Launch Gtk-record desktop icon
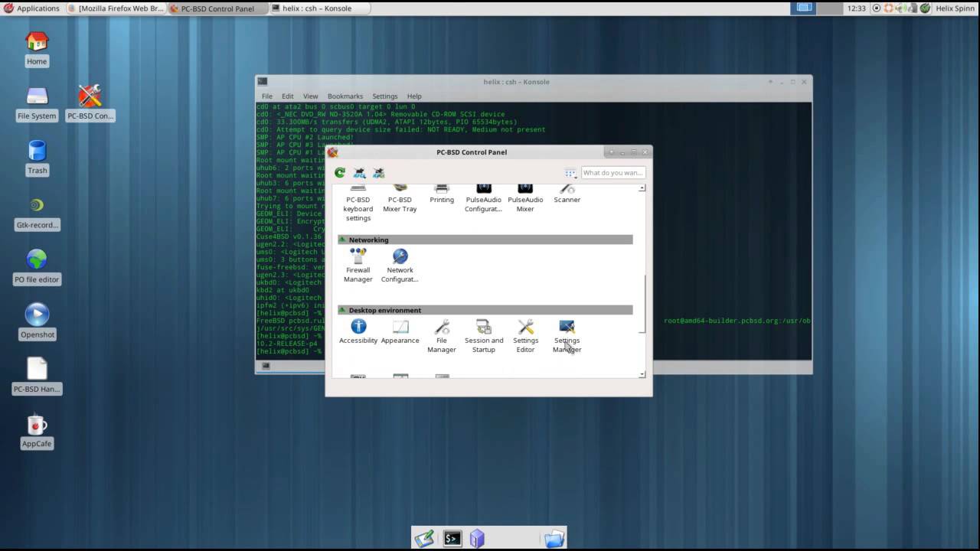980x551 pixels. tap(37, 213)
